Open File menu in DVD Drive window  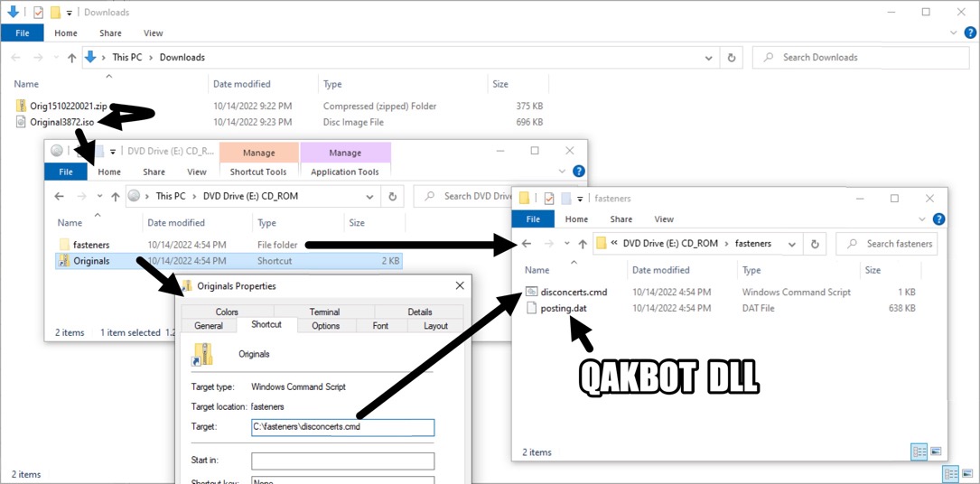coord(66,172)
